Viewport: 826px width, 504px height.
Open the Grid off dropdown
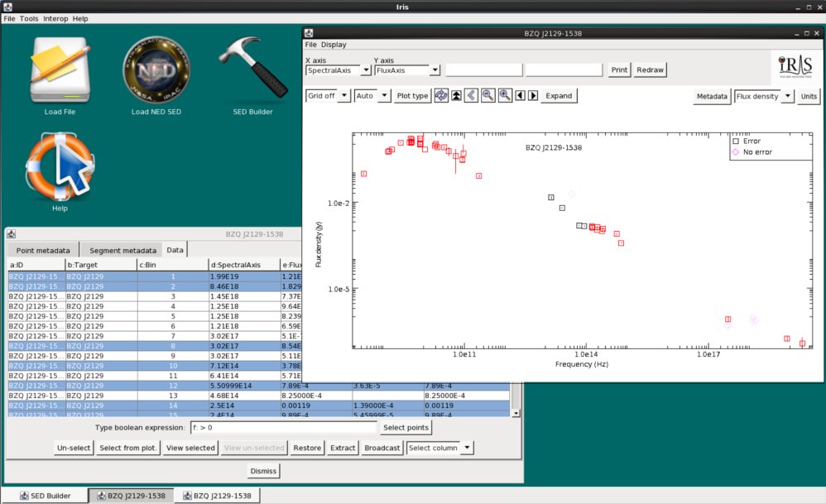tap(328, 96)
